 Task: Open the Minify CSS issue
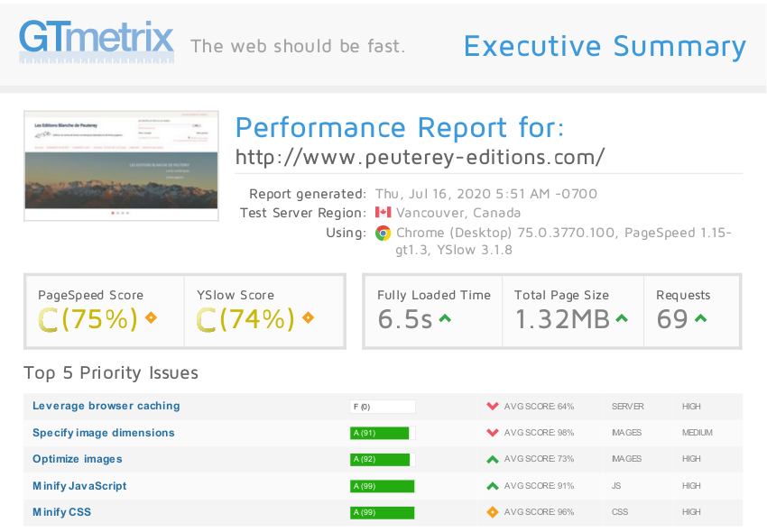(x=62, y=512)
